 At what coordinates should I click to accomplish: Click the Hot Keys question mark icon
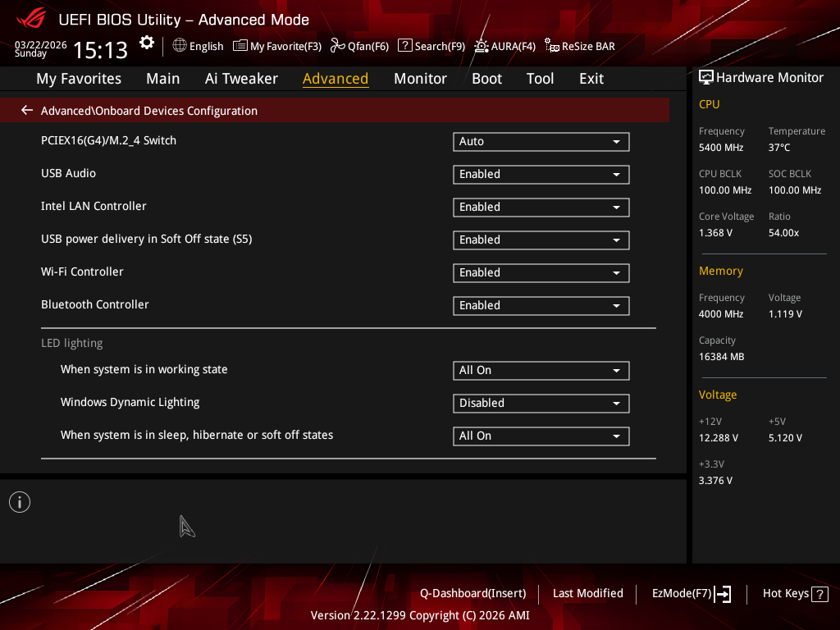tap(819, 594)
